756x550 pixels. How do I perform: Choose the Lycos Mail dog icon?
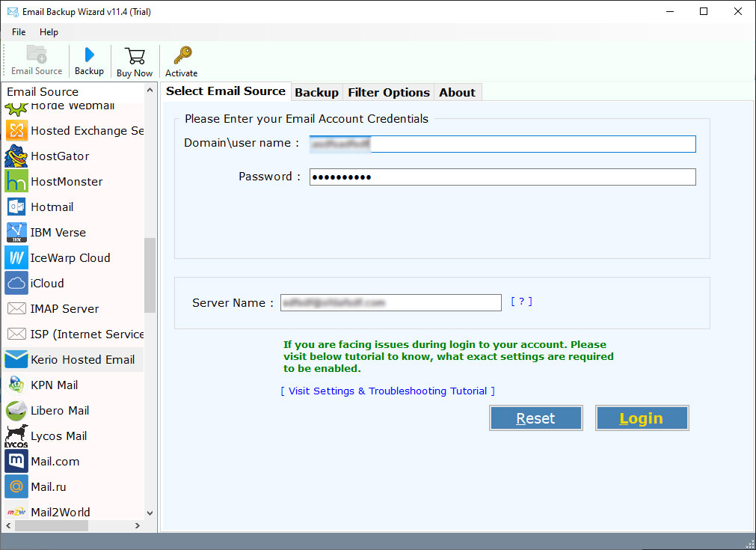(x=16, y=436)
